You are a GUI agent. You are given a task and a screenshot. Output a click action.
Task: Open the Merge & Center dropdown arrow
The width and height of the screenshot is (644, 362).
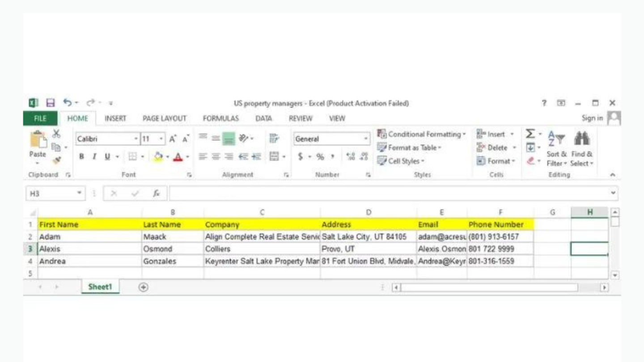pos(284,157)
